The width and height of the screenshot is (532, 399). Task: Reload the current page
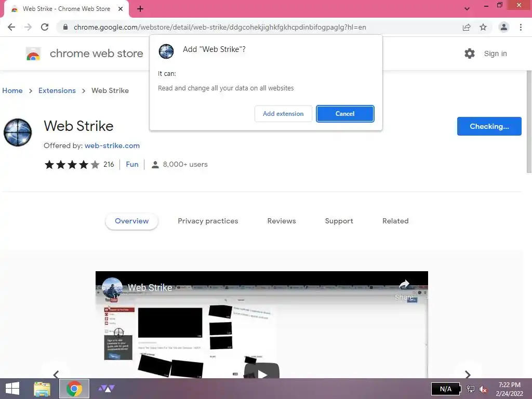(45, 27)
